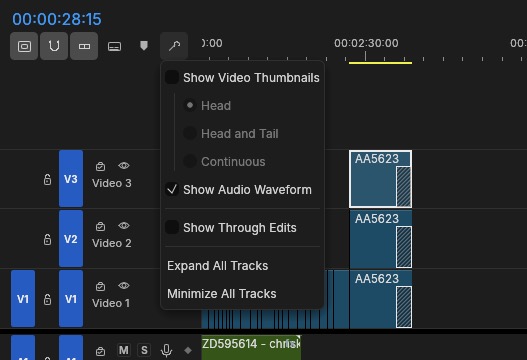Screen dimensions: 527x360
Task: Toggle V1 source patching button
Action: coord(23,298)
